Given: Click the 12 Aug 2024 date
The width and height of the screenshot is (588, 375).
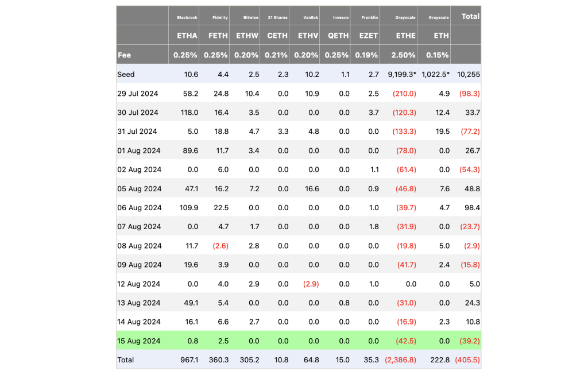Looking at the screenshot, I should [x=139, y=284].
